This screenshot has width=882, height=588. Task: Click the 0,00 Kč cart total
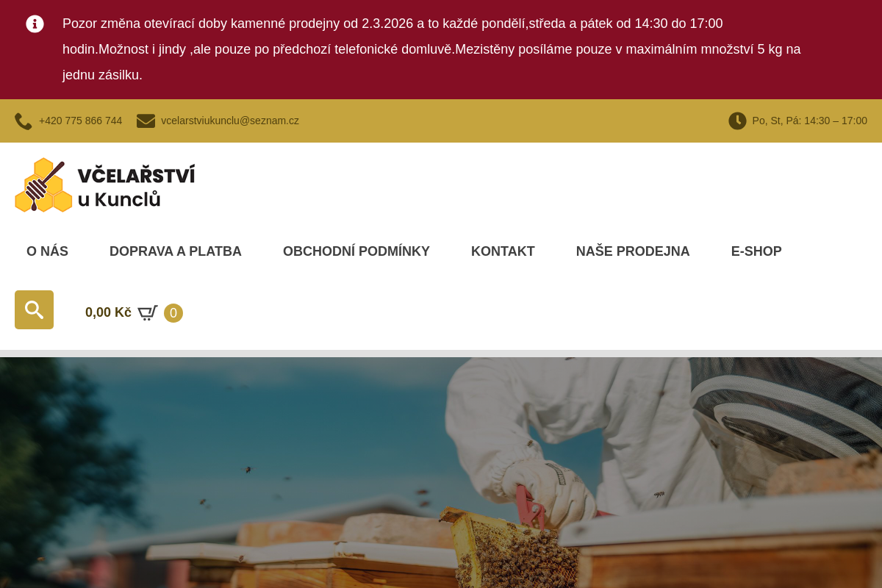point(108,312)
